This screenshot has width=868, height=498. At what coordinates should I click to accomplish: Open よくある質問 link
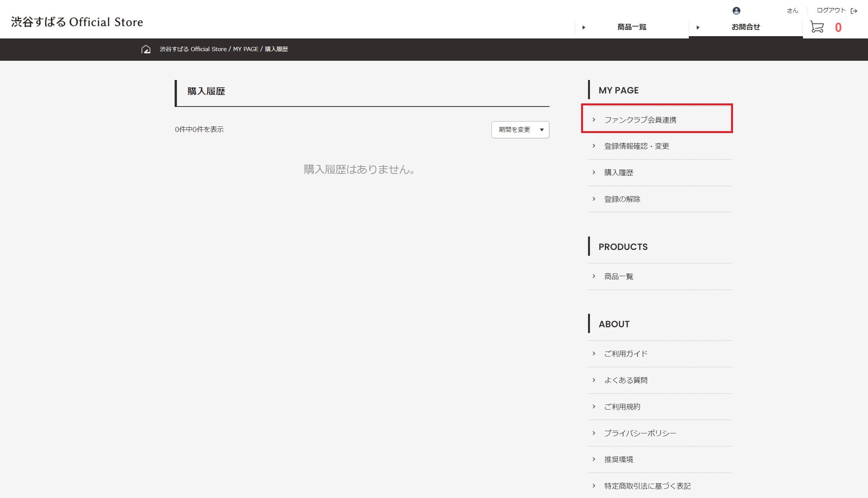pos(626,380)
